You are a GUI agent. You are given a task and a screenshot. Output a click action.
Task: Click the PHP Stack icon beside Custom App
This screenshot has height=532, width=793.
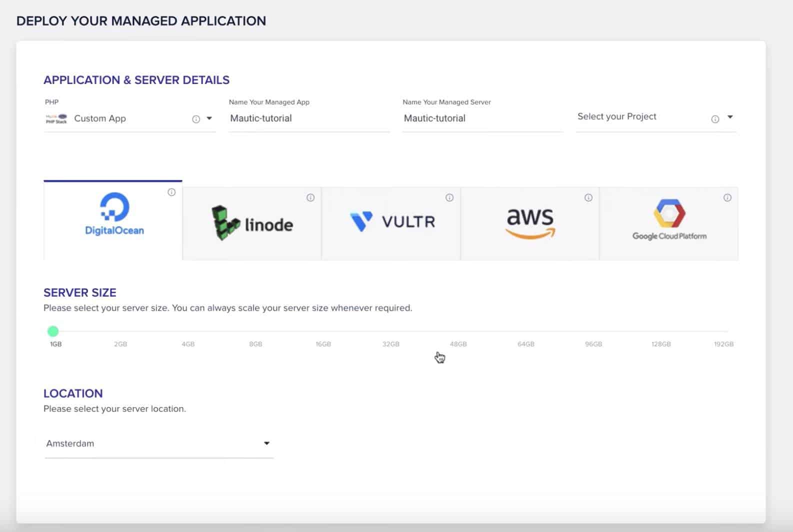point(56,119)
